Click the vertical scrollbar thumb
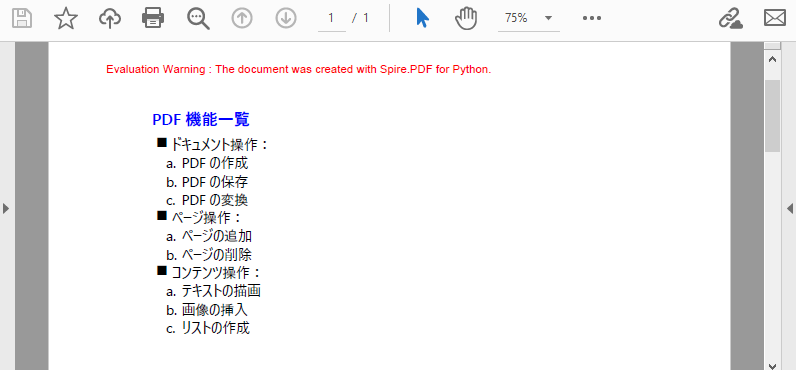 [773, 116]
